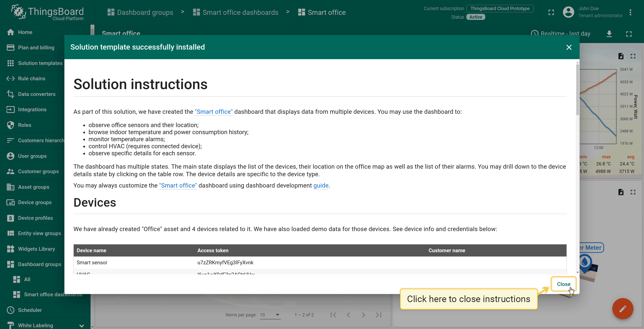Expand chart widget to fullscreen
Image resolution: width=644 pixels, height=329 pixels.
click(633, 56)
